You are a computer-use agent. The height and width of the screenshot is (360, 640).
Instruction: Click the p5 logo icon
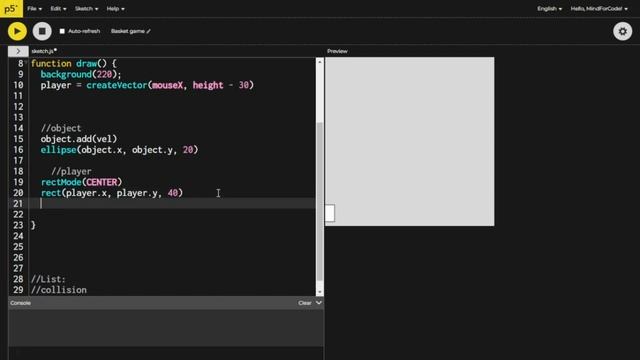click(11, 9)
